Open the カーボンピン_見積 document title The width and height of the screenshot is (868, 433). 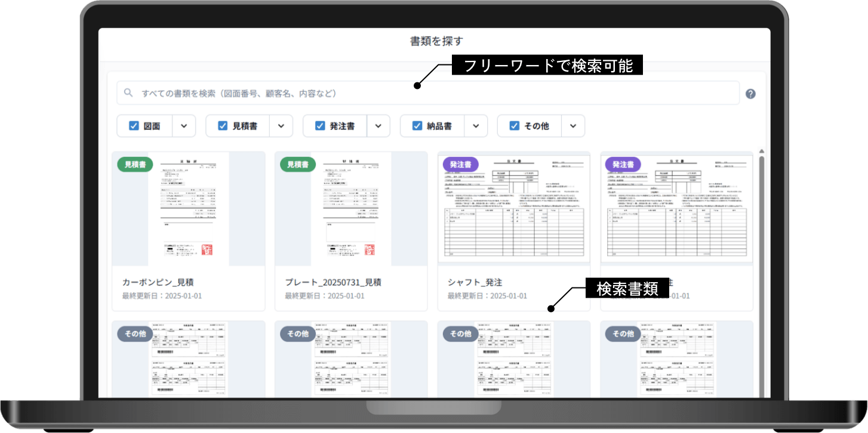pos(158,282)
